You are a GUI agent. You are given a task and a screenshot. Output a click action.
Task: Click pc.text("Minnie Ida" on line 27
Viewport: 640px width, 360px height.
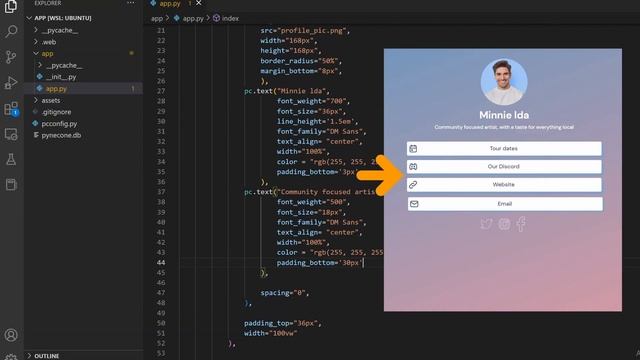tap(287, 91)
